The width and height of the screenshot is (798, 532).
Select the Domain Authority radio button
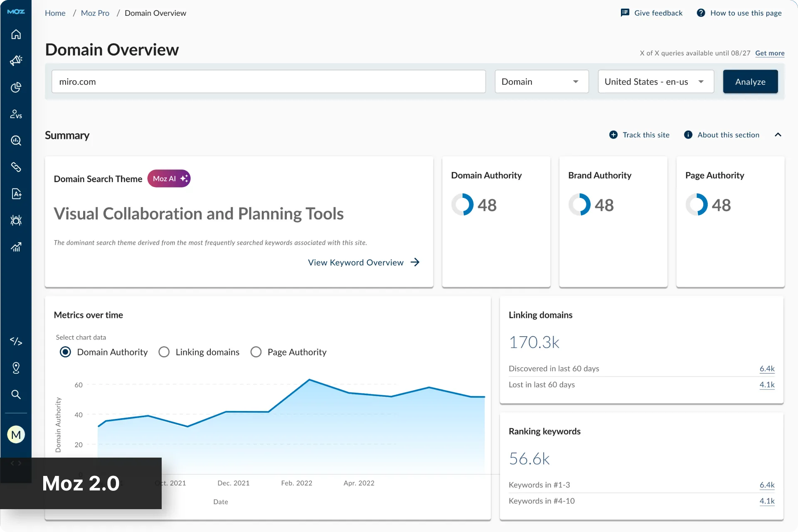(x=65, y=352)
